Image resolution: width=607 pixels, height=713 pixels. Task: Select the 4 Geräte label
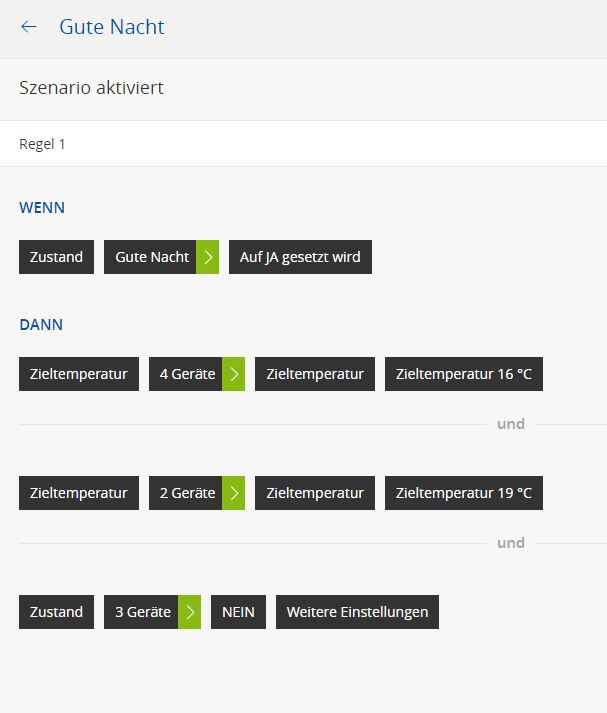click(x=186, y=374)
